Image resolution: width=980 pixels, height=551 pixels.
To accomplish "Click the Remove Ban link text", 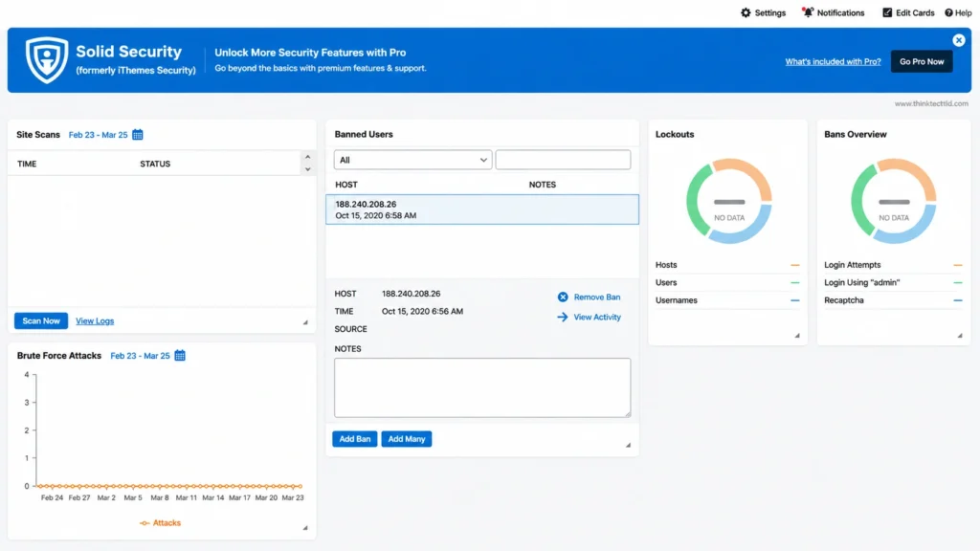I will [x=597, y=298].
